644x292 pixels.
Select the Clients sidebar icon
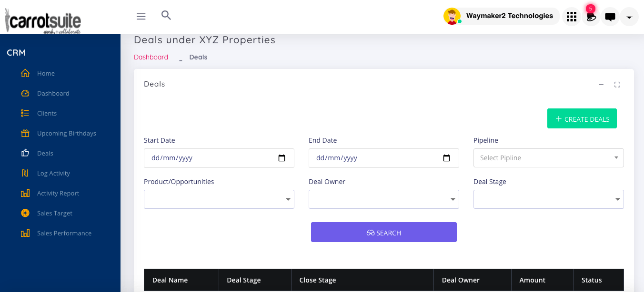[x=25, y=113]
